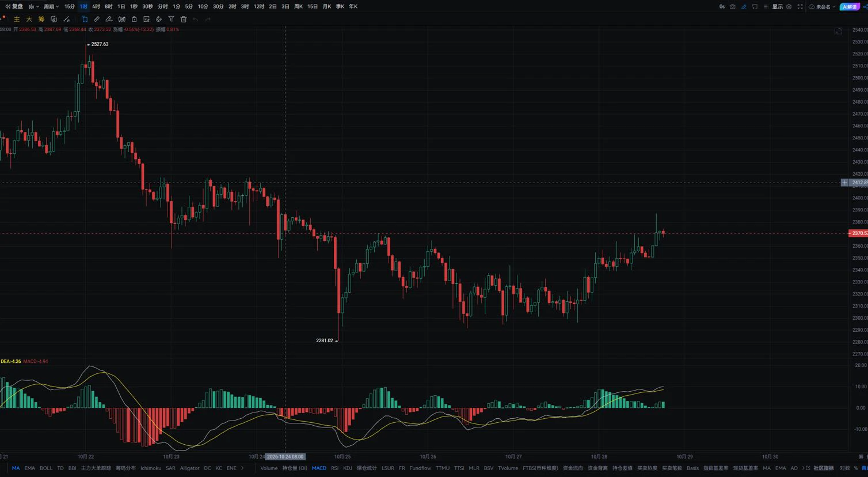This screenshot has width=868, height=477.
Task: Maximize the main chart pane icon
Action: [838, 31]
